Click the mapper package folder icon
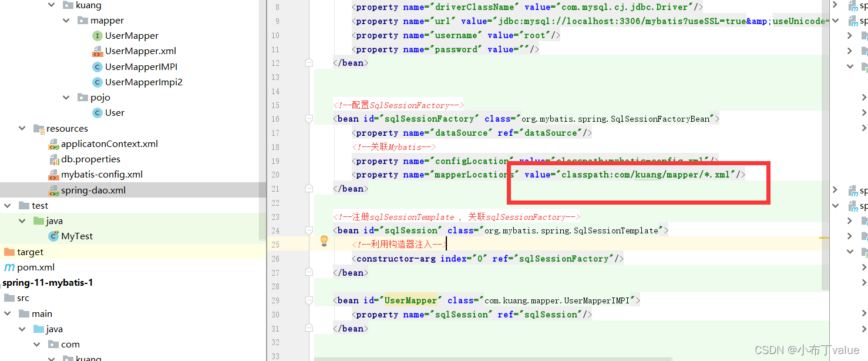The height and width of the screenshot is (361, 868). click(x=83, y=21)
